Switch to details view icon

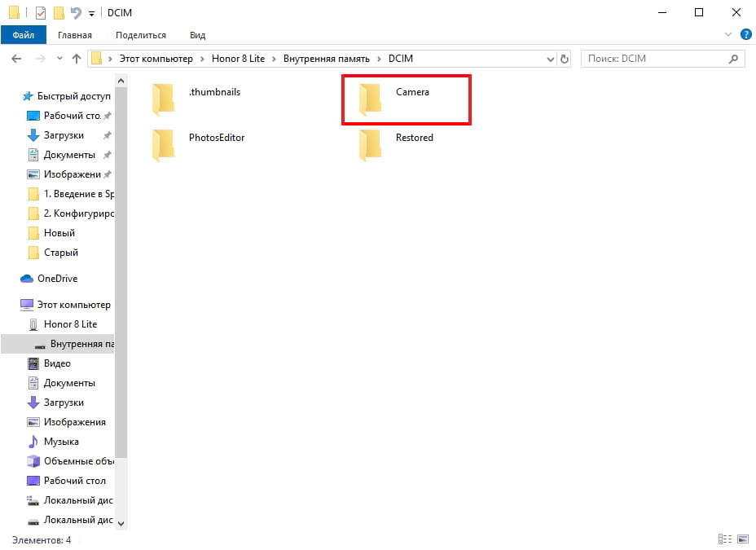(x=725, y=539)
